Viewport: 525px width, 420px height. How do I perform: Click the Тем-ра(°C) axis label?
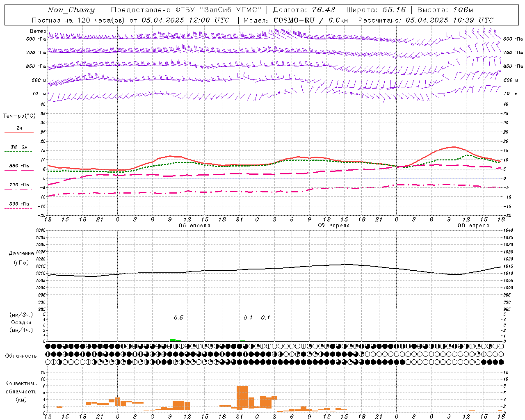[19, 116]
